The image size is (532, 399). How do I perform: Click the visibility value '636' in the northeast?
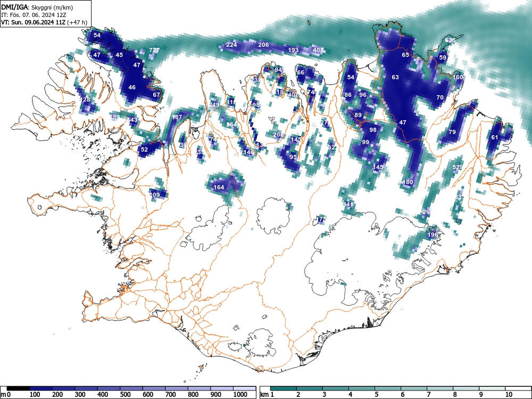pyautogui.click(x=450, y=40)
